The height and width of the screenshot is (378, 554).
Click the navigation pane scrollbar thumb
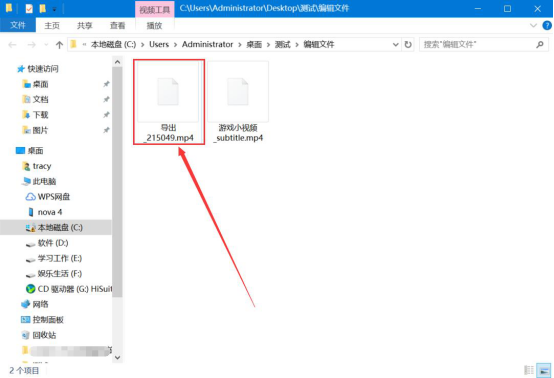(x=117, y=182)
